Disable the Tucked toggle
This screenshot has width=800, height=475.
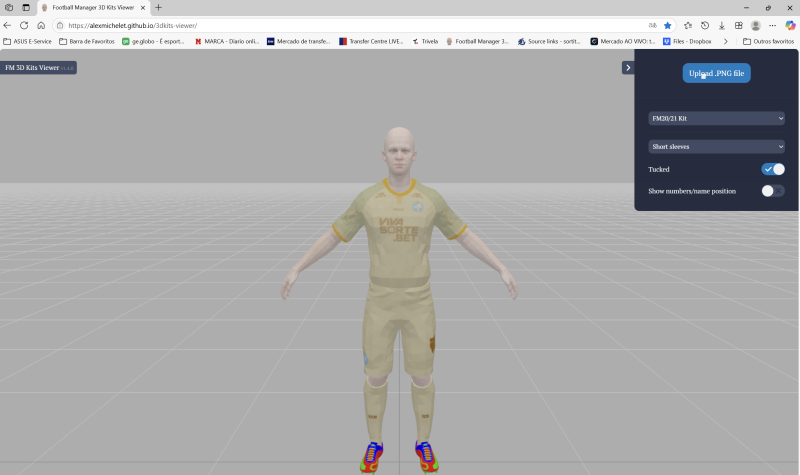coord(773,169)
